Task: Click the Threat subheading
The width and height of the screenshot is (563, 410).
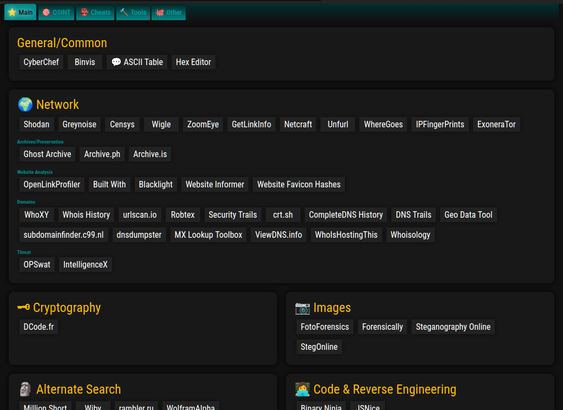Action: click(x=24, y=252)
